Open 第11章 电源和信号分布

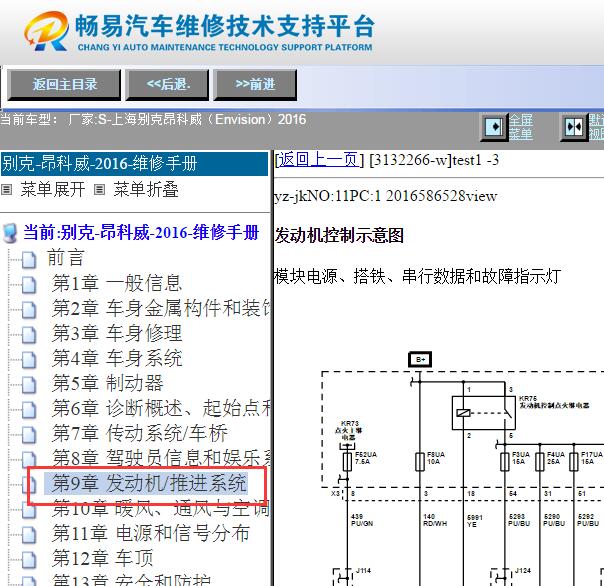151,534
